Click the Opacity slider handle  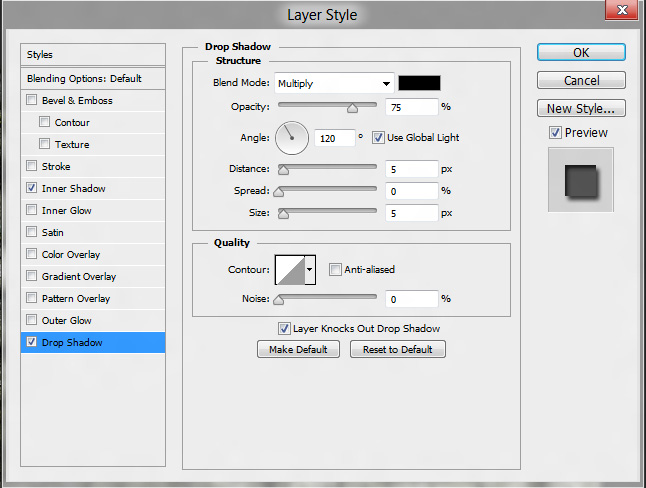click(352, 108)
